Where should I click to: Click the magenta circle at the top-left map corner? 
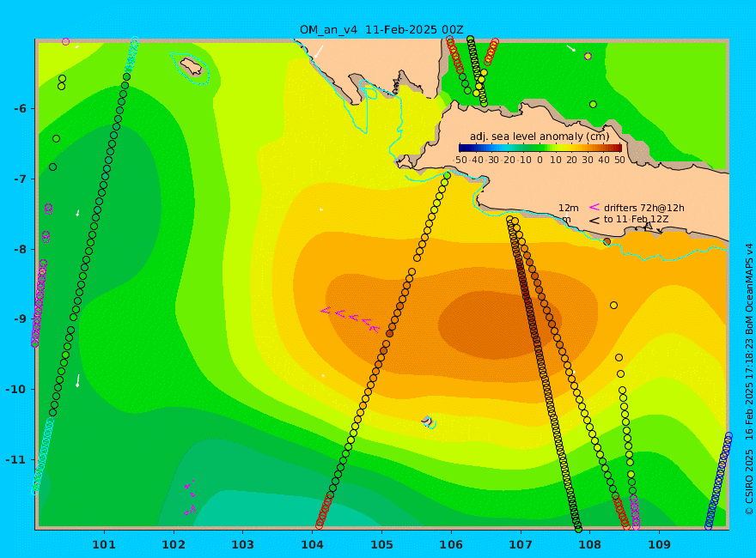pos(66,41)
